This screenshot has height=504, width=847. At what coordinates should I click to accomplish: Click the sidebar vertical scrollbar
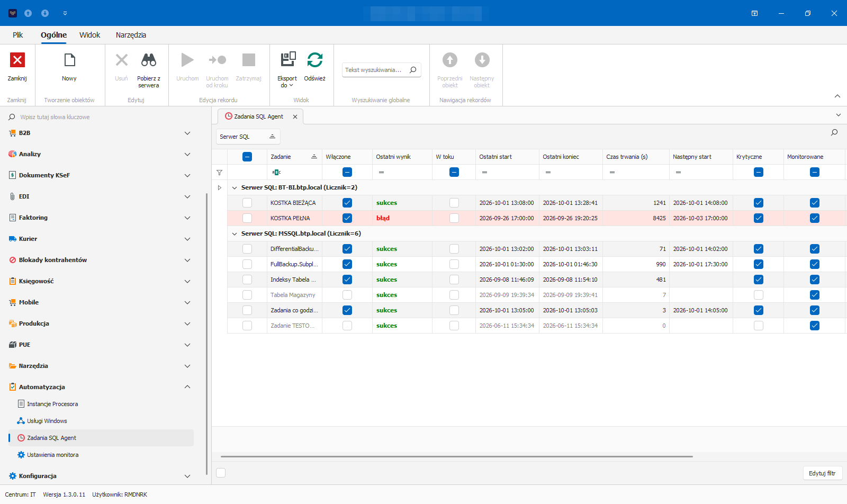tap(206, 334)
